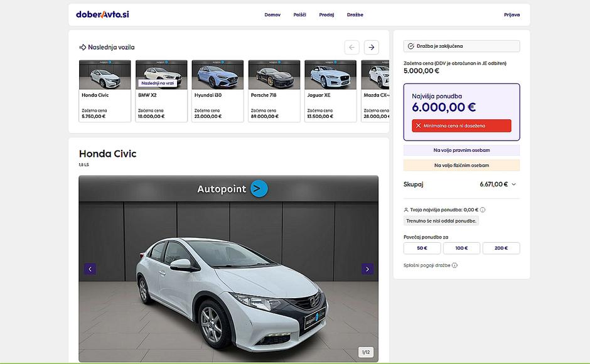The image size is (590, 364).
Task: Increase bid by 200 €
Action: click(501, 248)
